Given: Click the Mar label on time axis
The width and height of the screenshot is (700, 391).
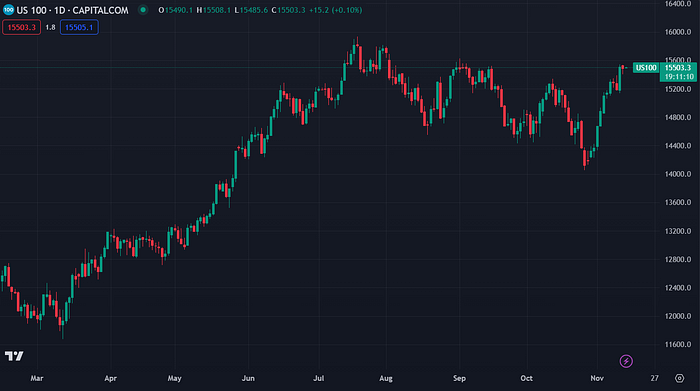Looking at the screenshot, I should (37, 378).
